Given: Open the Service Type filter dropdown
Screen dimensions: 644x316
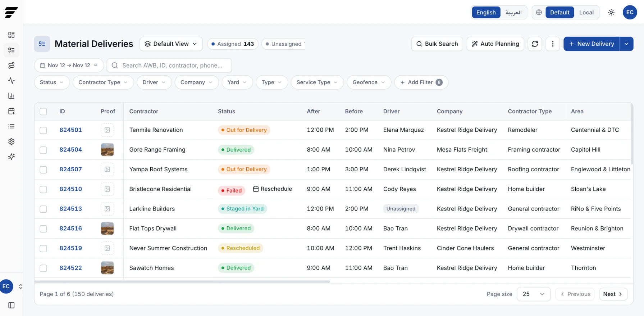Looking at the screenshot, I should pos(317,82).
